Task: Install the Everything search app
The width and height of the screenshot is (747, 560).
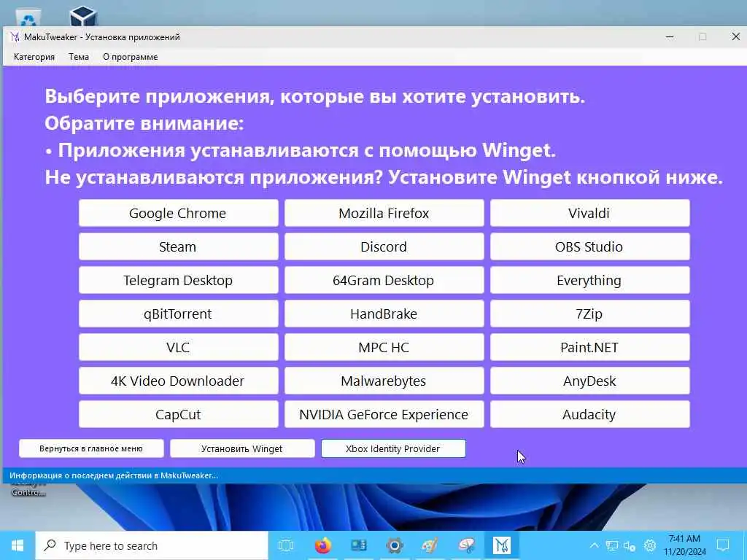Action: tap(589, 280)
